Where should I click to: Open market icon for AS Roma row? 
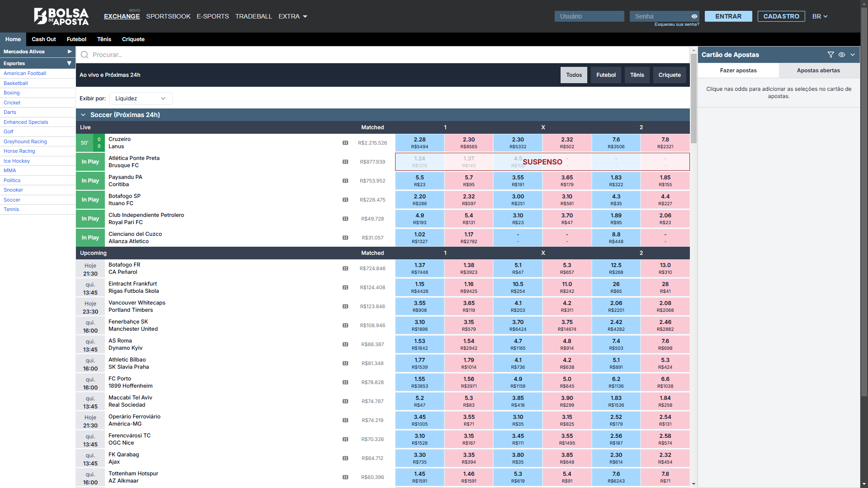[x=345, y=344]
